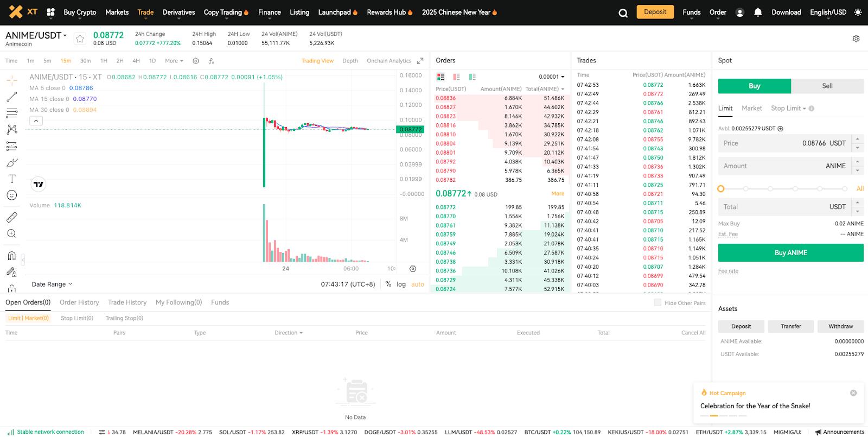This screenshot has height=437, width=868.
Task: Select the text annotation tool
Action: point(11,179)
